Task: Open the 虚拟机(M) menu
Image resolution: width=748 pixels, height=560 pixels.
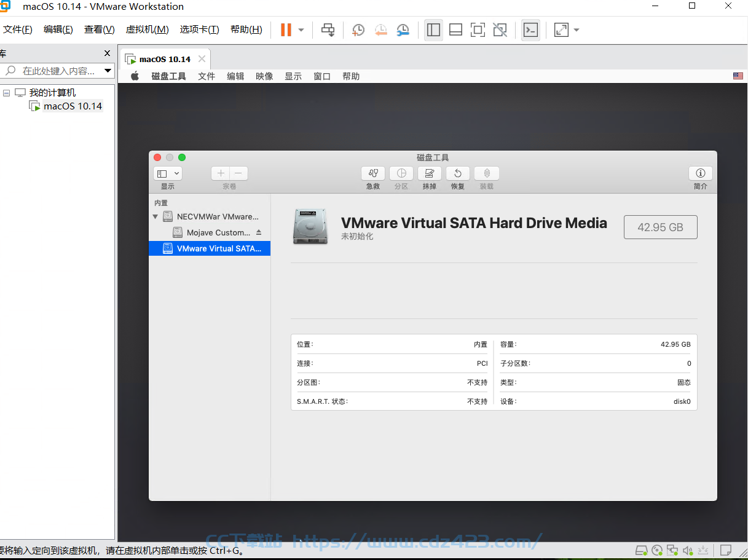Action: point(147,30)
